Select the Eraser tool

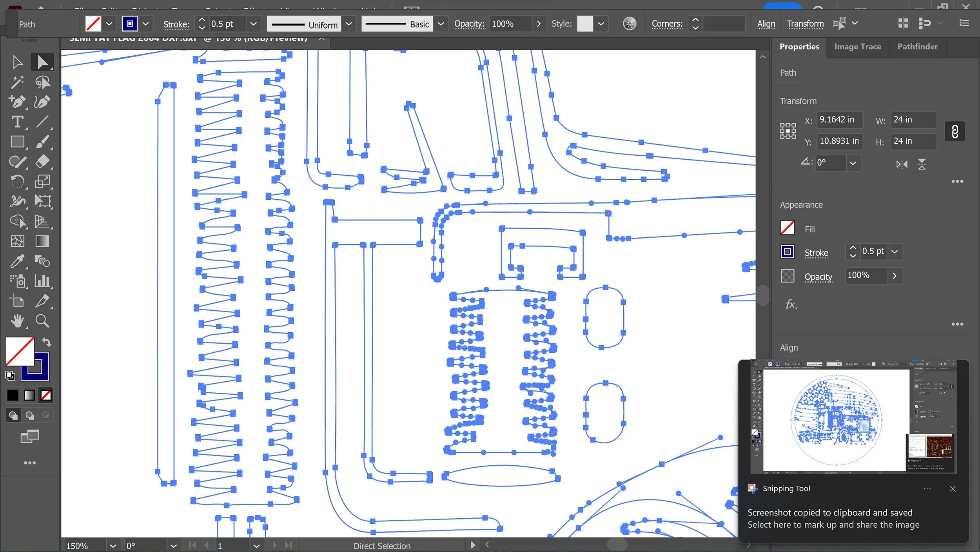point(42,162)
